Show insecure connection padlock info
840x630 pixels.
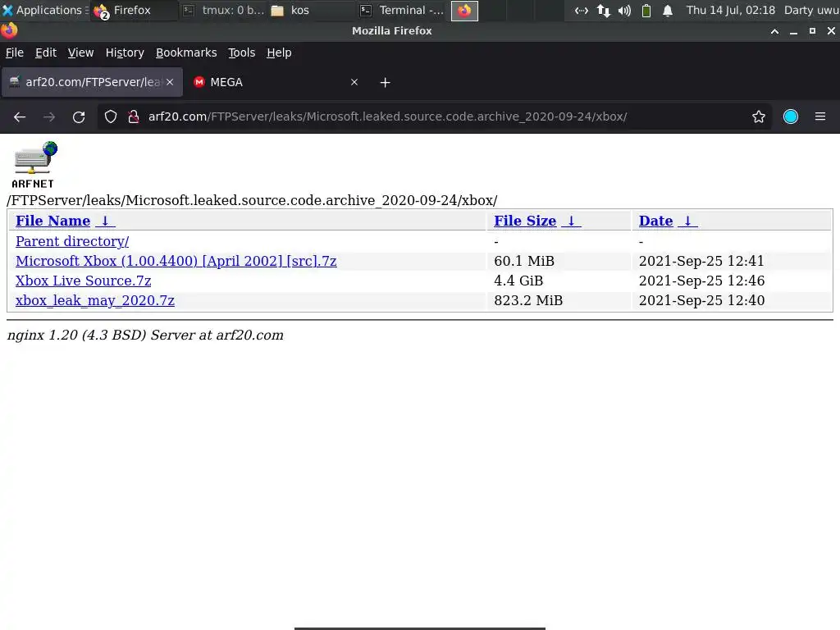point(134,116)
